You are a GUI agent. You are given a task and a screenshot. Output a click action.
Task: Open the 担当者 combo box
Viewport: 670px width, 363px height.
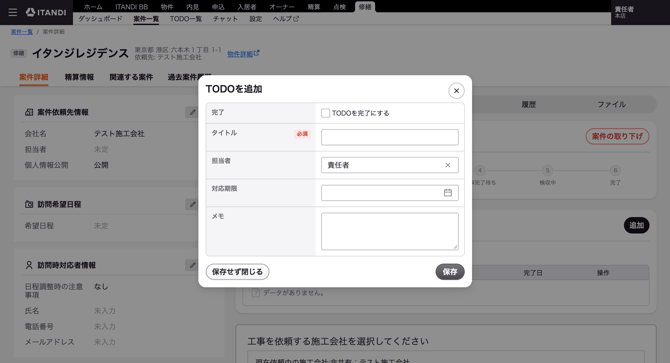(389, 165)
